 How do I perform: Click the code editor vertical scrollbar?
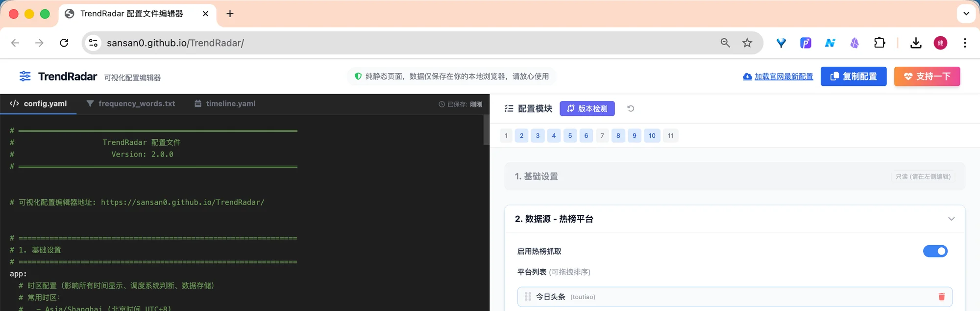[486, 130]
